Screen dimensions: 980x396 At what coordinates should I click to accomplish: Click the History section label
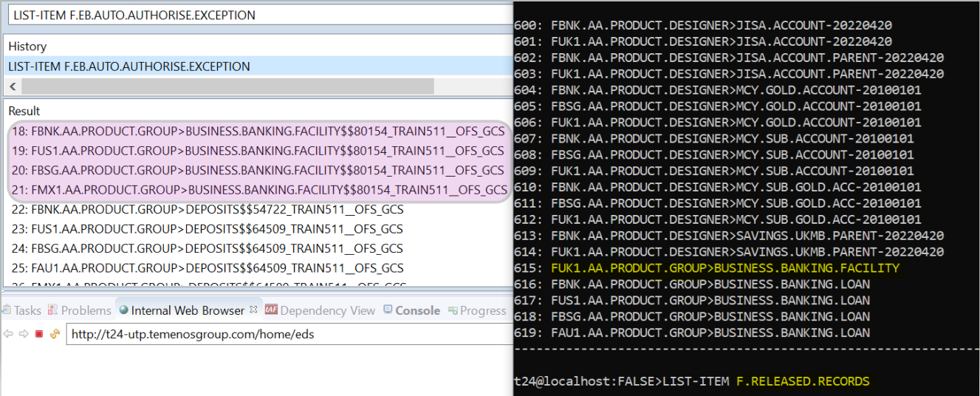coord(27,47)
